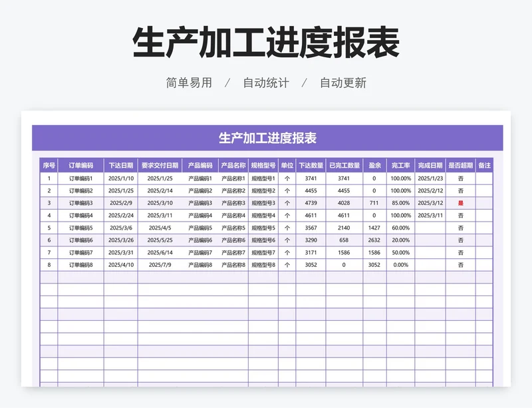The image size is (532, 408).
Task: Select cell 订单编码6
Action: click(80, 240)
